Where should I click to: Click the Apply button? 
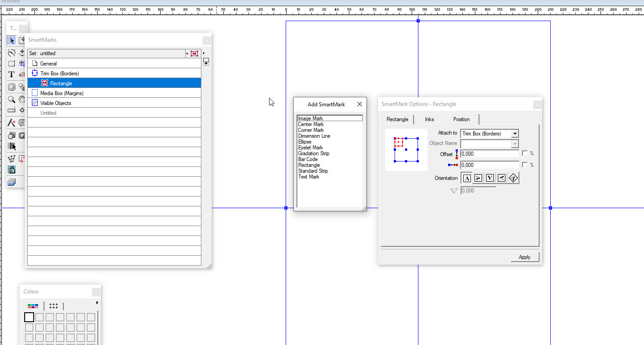(524, 257)
